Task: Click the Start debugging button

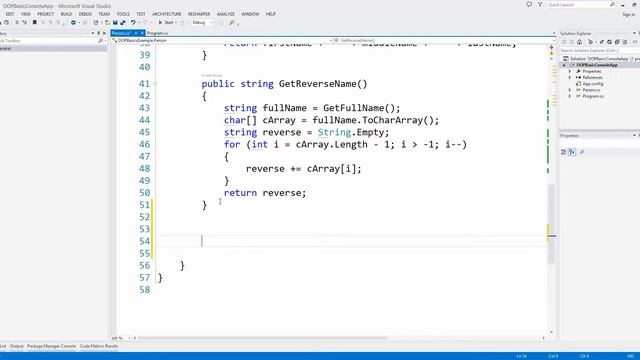Action: click(166, 22)
